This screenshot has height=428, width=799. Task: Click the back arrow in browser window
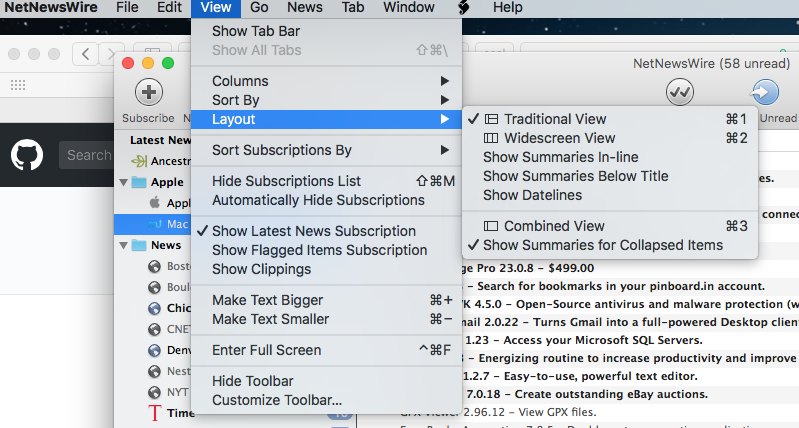tap(86, 54)
